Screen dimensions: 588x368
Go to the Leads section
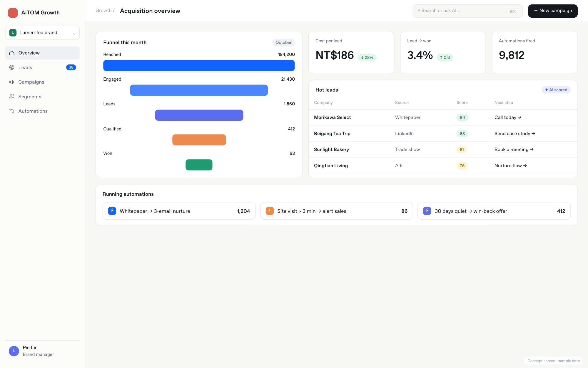pyautogui.click(x=42, y=67)
